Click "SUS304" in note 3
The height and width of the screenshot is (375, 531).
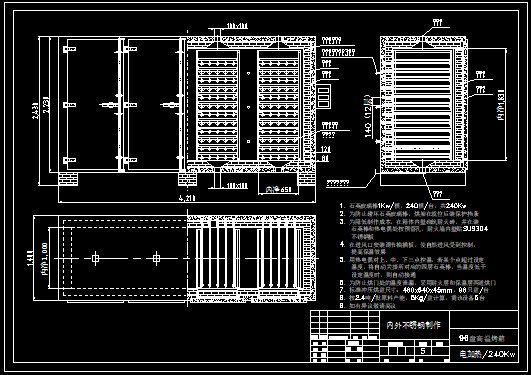[475, 229]
